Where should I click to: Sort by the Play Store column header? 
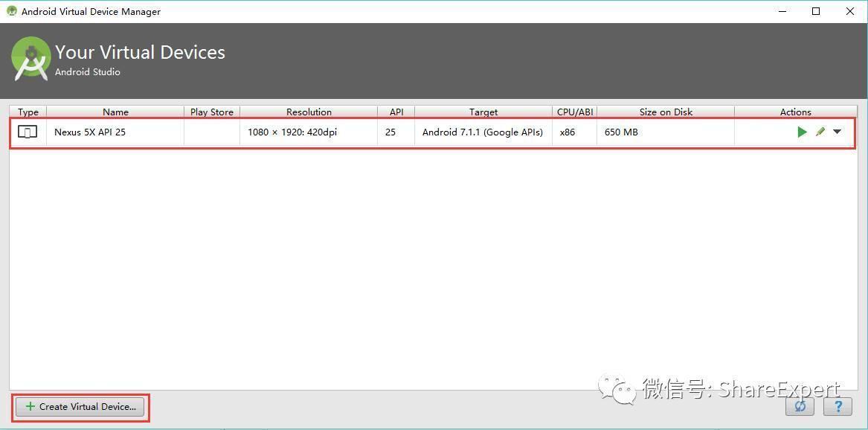click(x=212, y=112)
